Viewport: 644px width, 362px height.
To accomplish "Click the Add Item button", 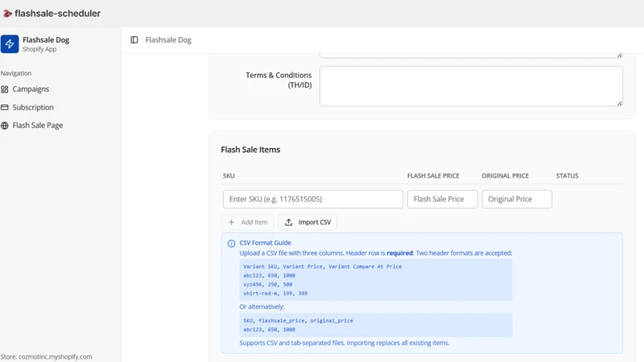I will [x=248, y=222].
